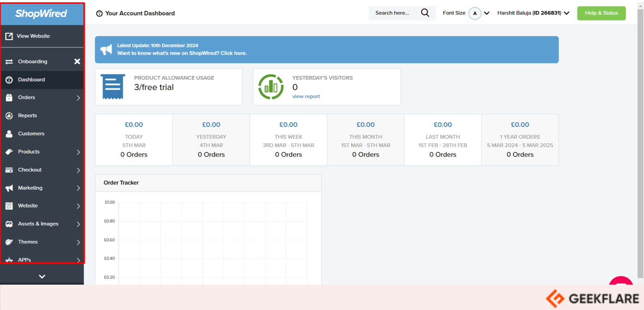
Task: Click the announcement megaphone icon in banner
Action: (106, 50)
